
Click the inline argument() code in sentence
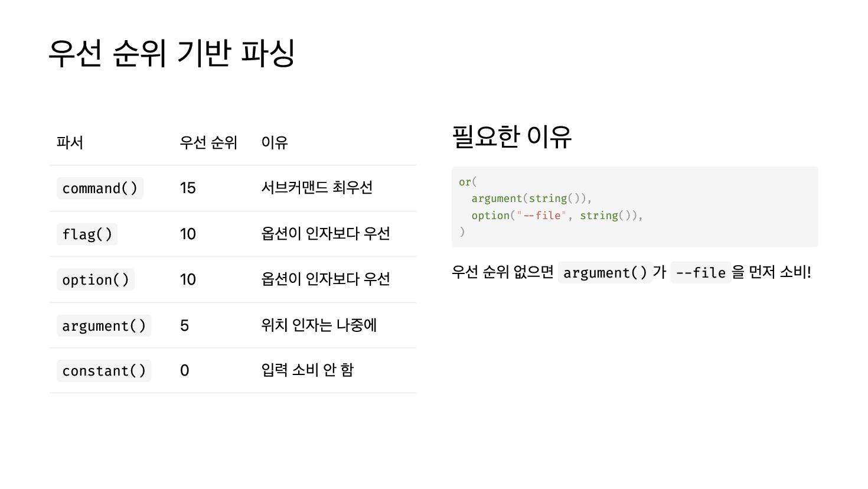pos(605,273)
